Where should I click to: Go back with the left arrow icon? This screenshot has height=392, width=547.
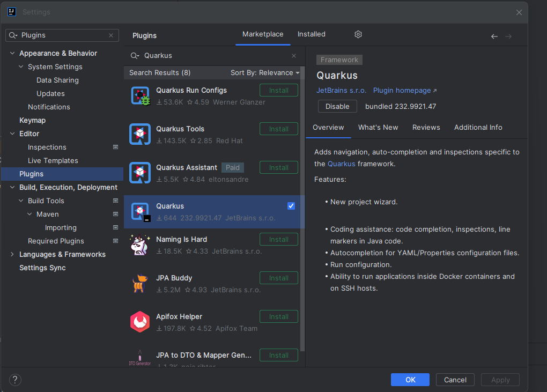[494, 36]
